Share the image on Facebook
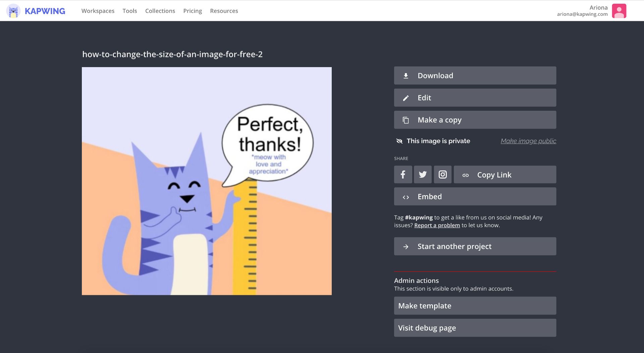The image size is (644, 353). coord(403,174)
